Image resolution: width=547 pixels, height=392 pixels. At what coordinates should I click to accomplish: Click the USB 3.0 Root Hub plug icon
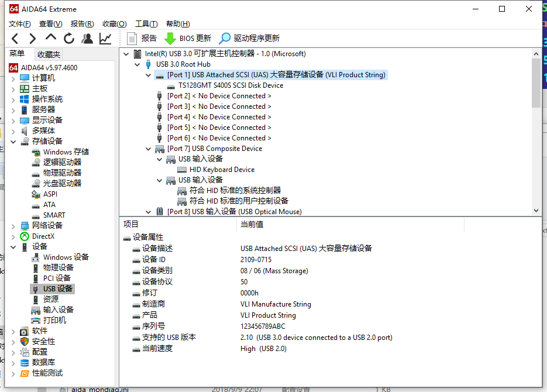[148, 64]
